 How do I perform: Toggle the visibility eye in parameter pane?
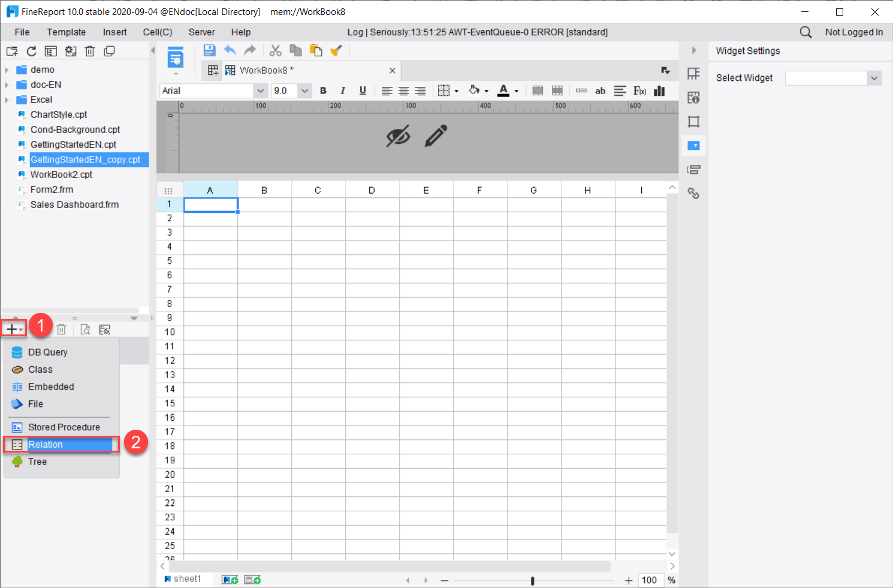tap(399, 136)
